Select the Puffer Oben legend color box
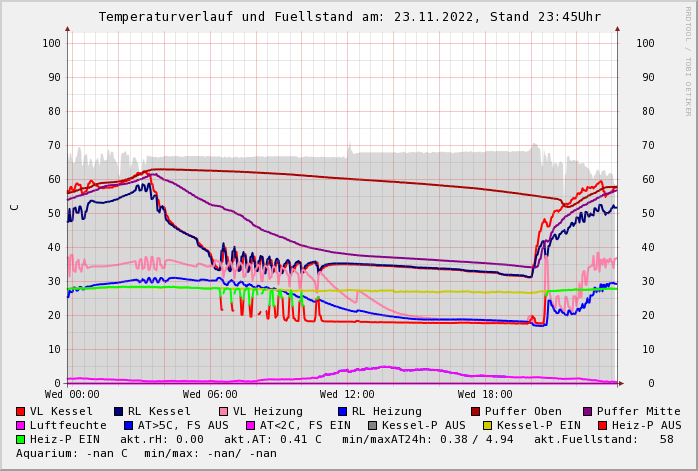698x471 pixels. tap(476, 411)
